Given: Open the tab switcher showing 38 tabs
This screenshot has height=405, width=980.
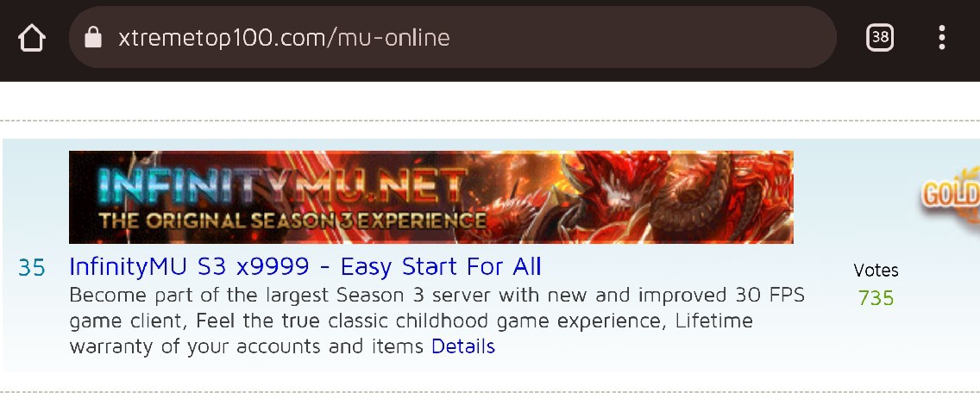Looking at the screenshot, I should (x=880, y=37).
